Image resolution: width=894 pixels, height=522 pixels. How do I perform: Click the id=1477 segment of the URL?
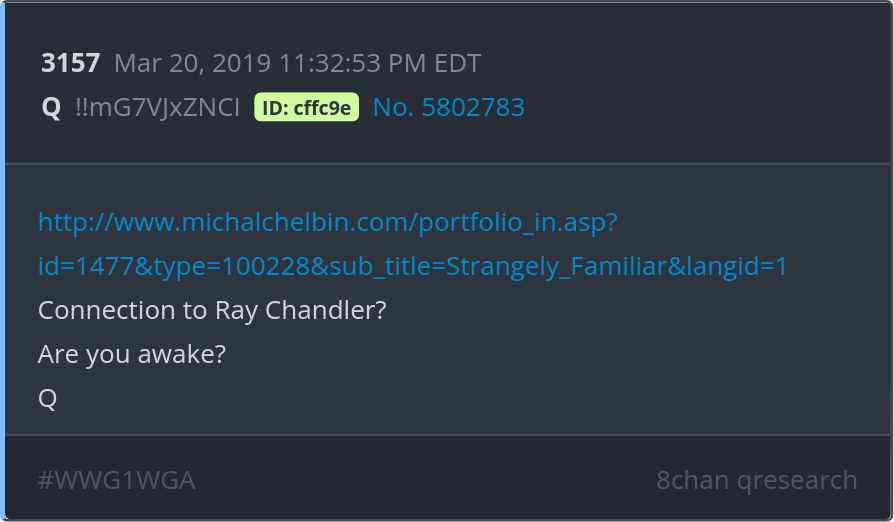pyautogui.click(x=86, y=266)
